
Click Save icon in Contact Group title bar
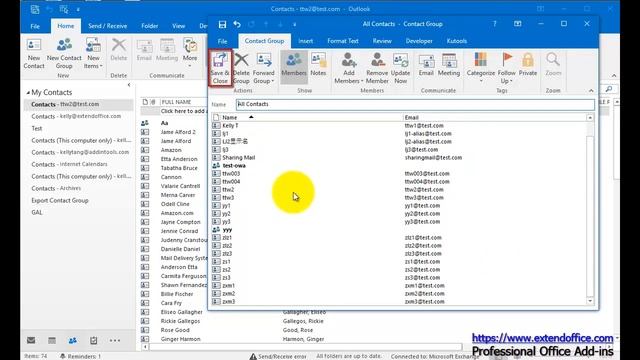click(222, 24)
